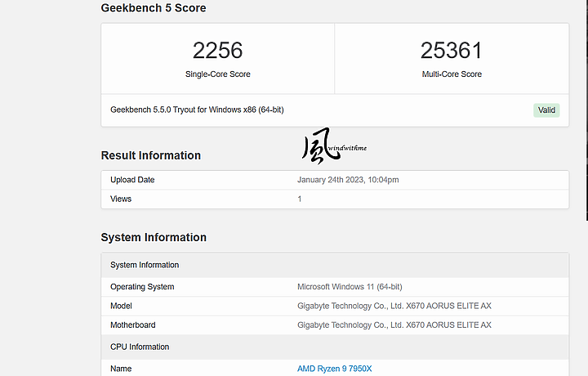Image resolution: width=588 pixels, height=376 pixels.
Task: Click the Upload Date label
Action: 132,180
